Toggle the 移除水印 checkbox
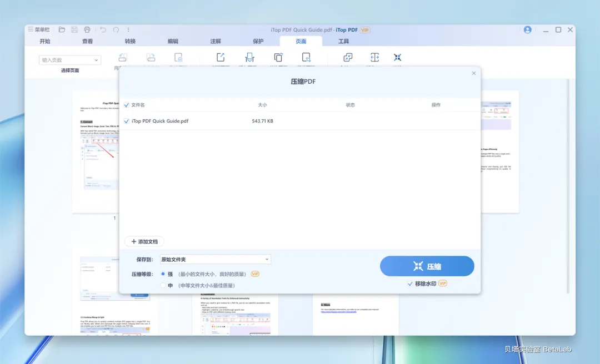Image resolution: width=600 pixels, height=364 pixels. tap(410, 284)
